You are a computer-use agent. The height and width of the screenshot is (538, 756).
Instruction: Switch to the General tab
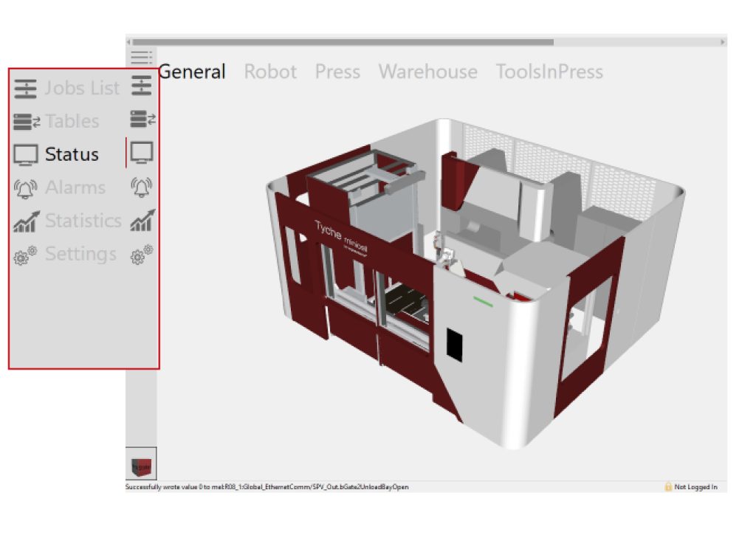coord(192,72)
